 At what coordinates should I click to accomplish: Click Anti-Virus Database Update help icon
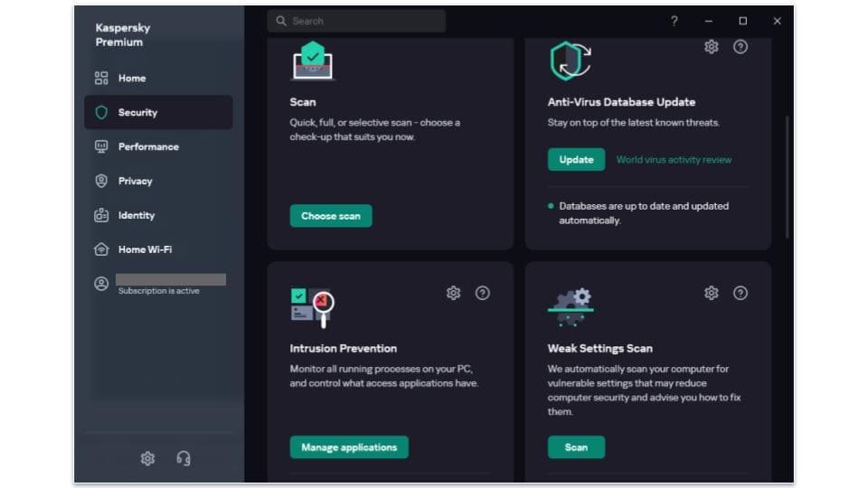click(x=741, y=47)
